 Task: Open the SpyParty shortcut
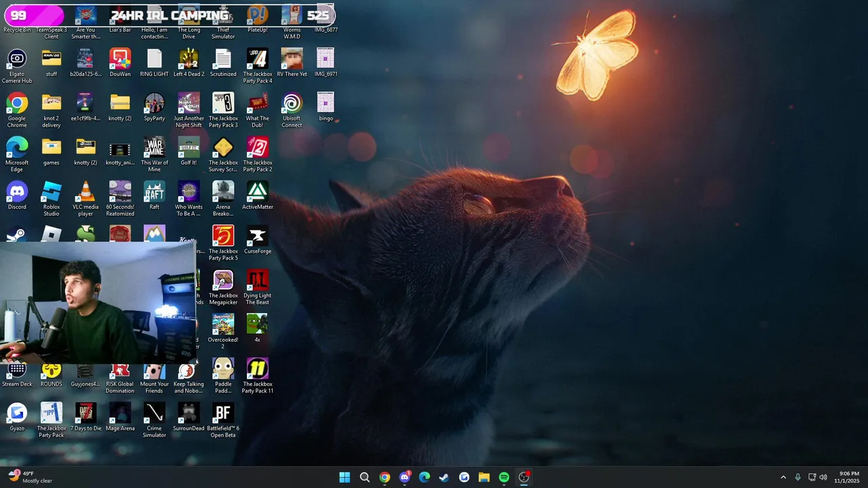pos(154,107)
